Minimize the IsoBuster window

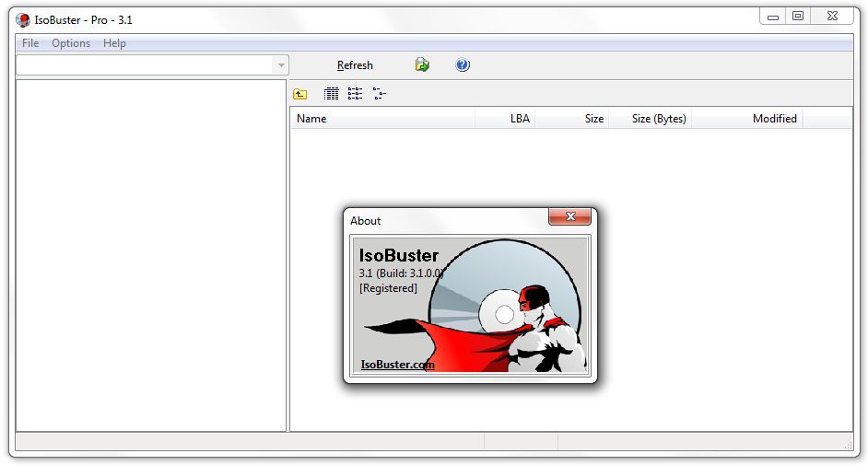(x=773, y=17)
